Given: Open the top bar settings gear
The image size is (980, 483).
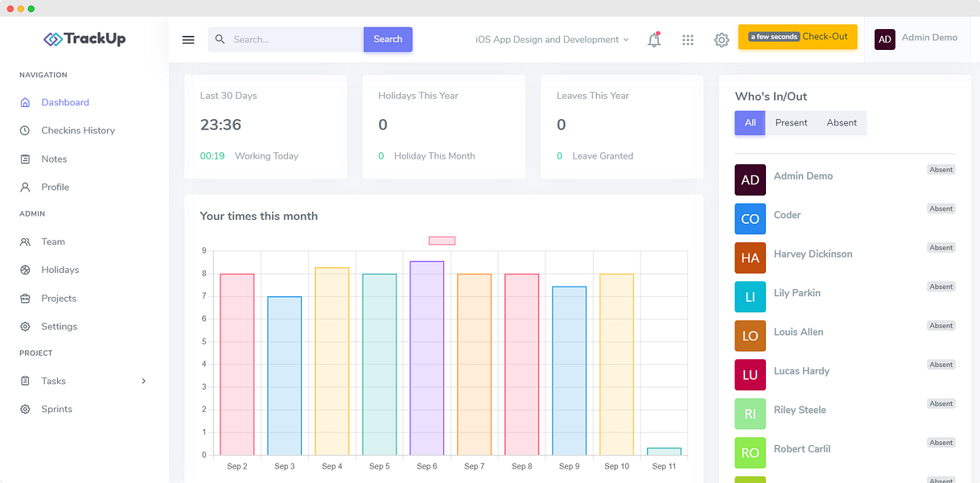Looking at the screenshot, I should click(x=722, y=39).
